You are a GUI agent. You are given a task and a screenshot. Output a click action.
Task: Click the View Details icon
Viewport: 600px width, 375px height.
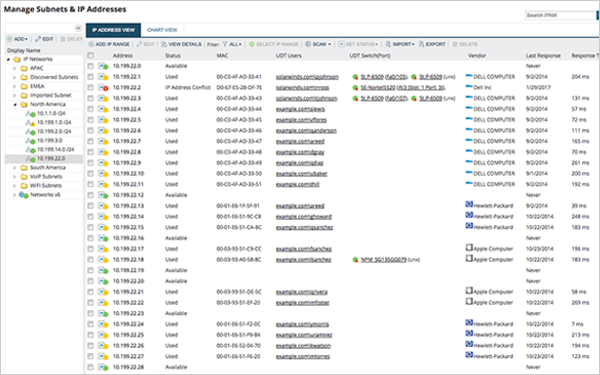point(164,44)
